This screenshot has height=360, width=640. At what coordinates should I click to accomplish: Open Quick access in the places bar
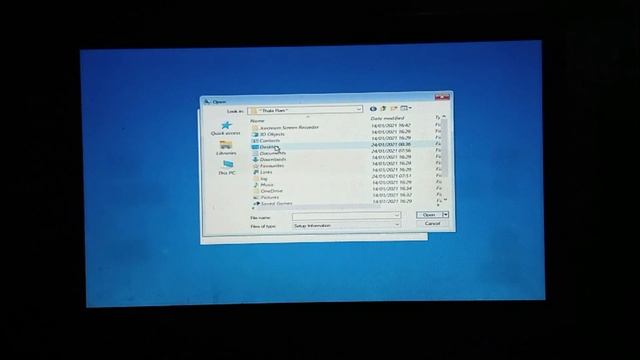coord(226,128)
